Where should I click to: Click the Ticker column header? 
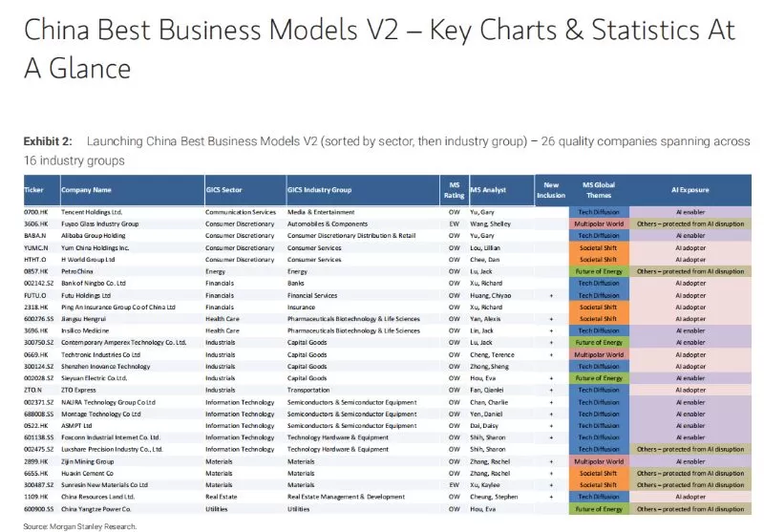[x=33, y=189]
